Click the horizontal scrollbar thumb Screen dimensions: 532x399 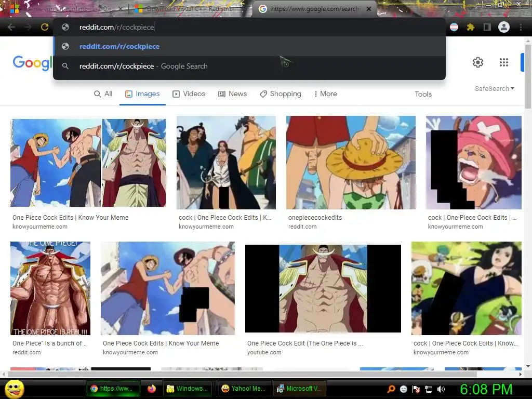(242, 374)
